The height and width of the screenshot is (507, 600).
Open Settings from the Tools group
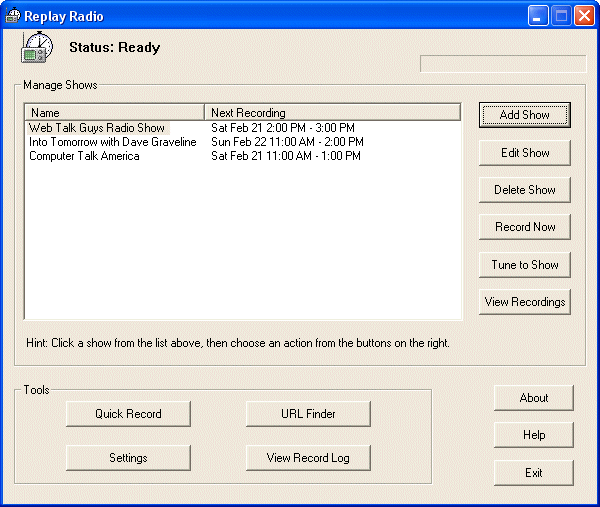[128, 458]
